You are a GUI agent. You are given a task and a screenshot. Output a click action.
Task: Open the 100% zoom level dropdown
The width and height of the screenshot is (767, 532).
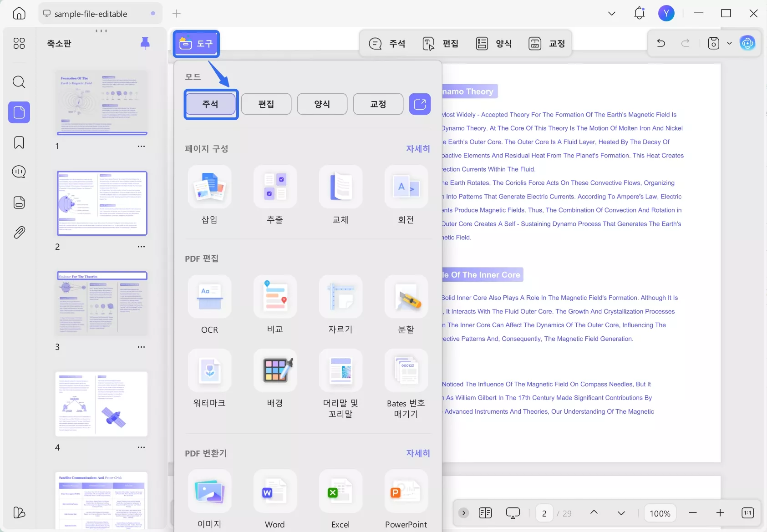660,513
